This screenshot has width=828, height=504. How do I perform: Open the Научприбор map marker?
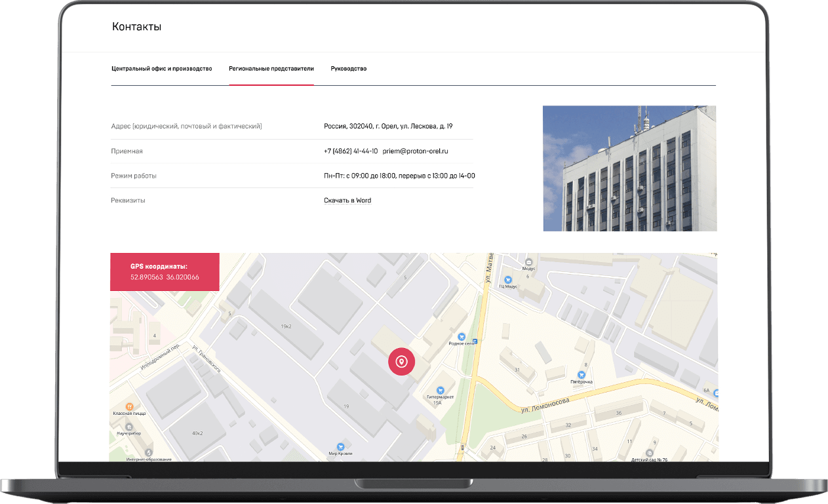pyautogui.click(x=129, y=426)
